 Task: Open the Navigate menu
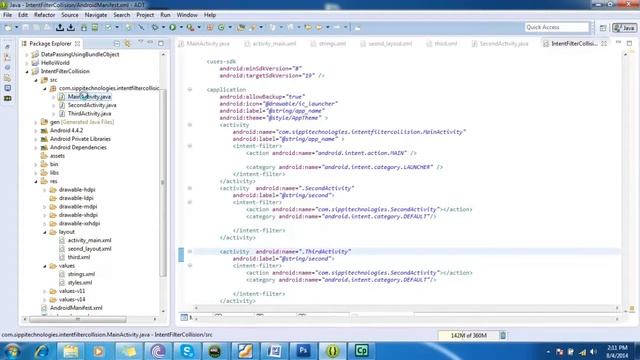point(96,15)
